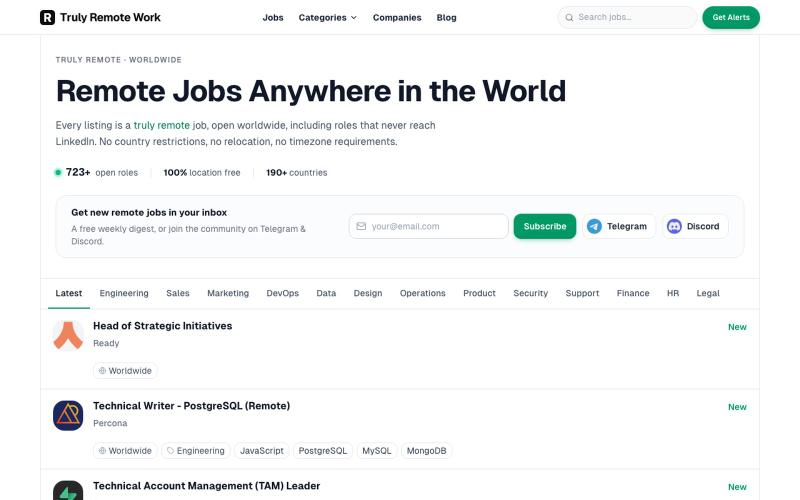This screenshot has height=500, width=800.
Task: Switch to the HR tab
Action: coord(673,293)
